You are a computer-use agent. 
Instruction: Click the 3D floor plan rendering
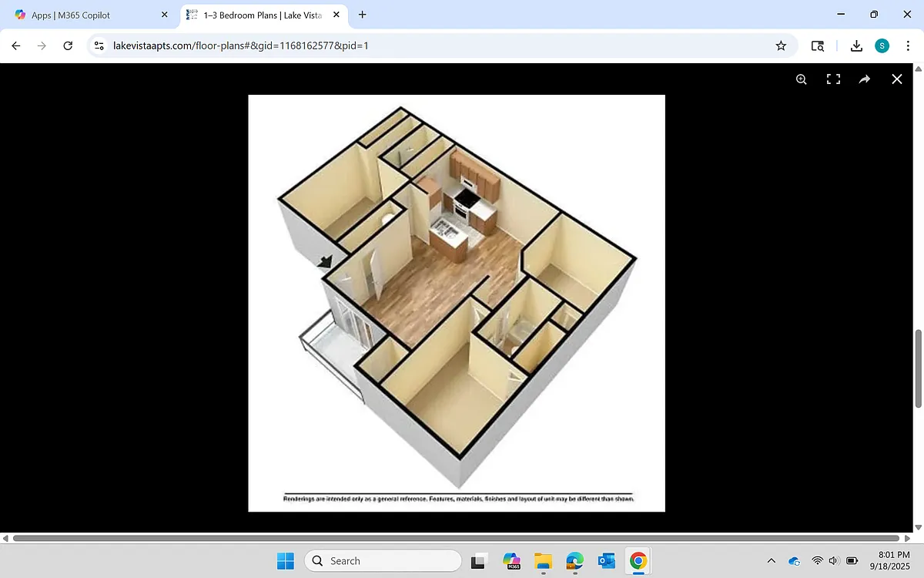click(457, 303)
